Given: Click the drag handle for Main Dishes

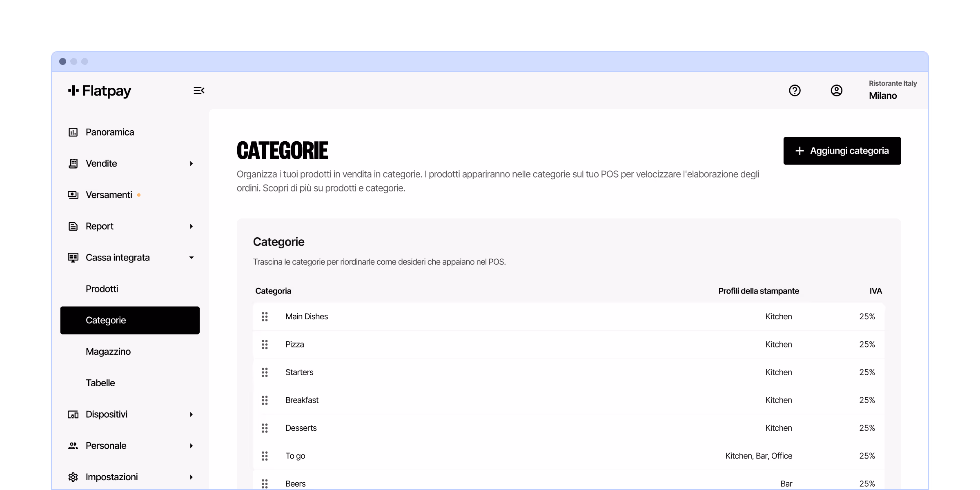Looking at the screenshot, I should coord(265,316).
